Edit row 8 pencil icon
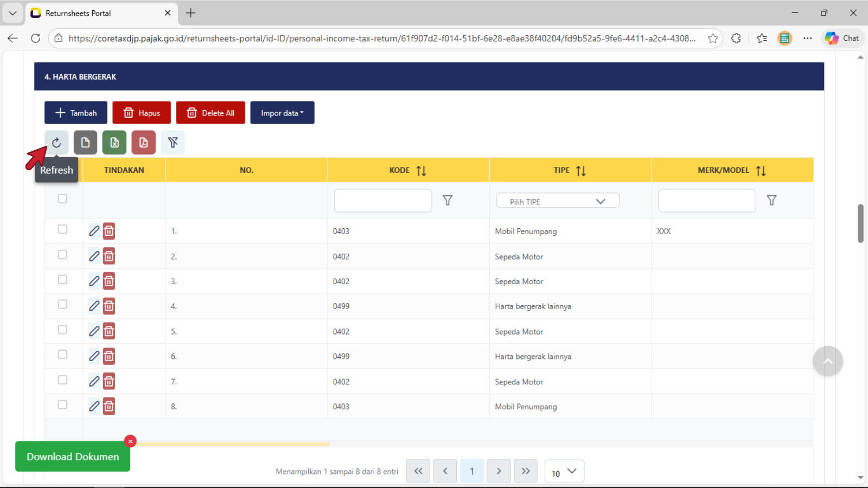Viewport: 868px width, 488px height. coord(94,406)
